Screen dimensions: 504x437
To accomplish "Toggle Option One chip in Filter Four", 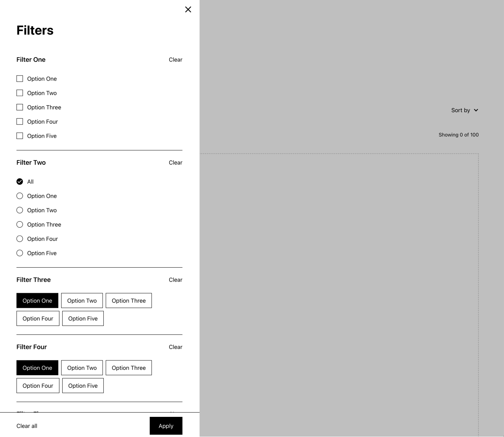I will click(x=37, y=368).
